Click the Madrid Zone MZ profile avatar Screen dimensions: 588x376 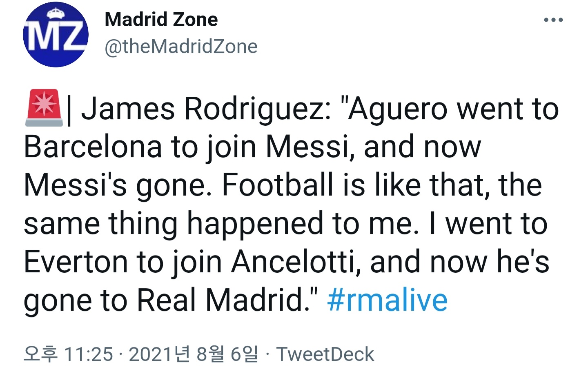tap(56, 35)
